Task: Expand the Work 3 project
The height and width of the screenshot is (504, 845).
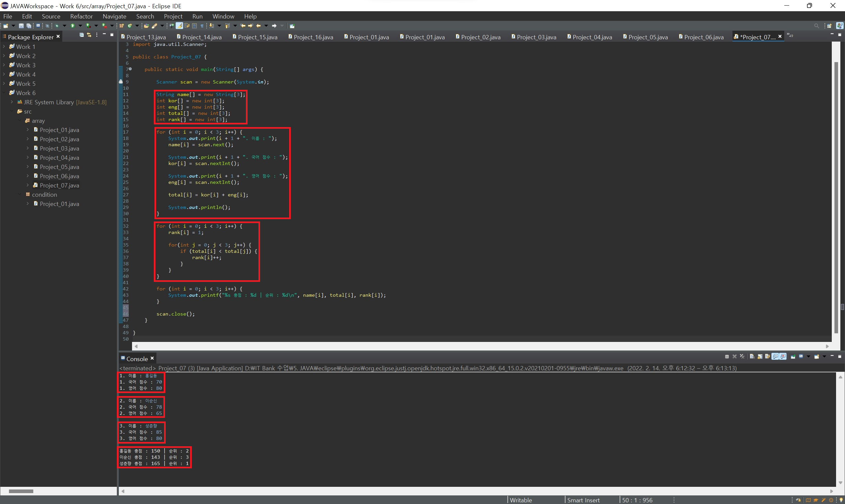Action: tap(4, 65)
